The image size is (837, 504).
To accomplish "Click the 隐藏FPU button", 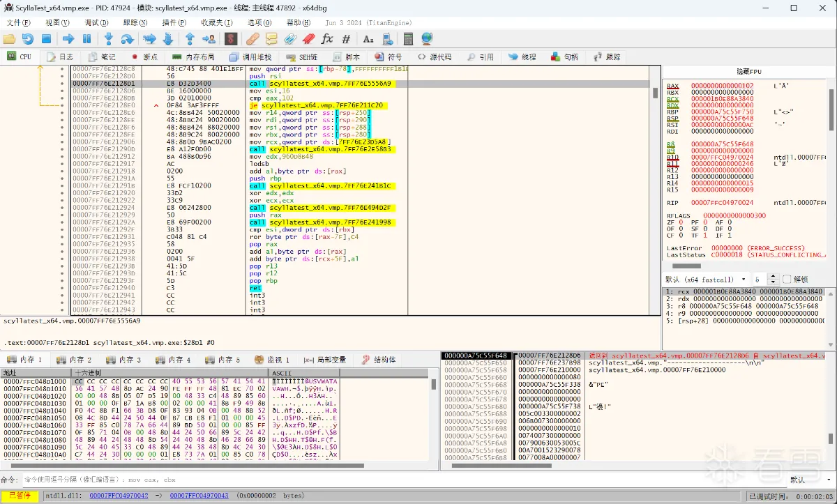I will pos(749,72).
